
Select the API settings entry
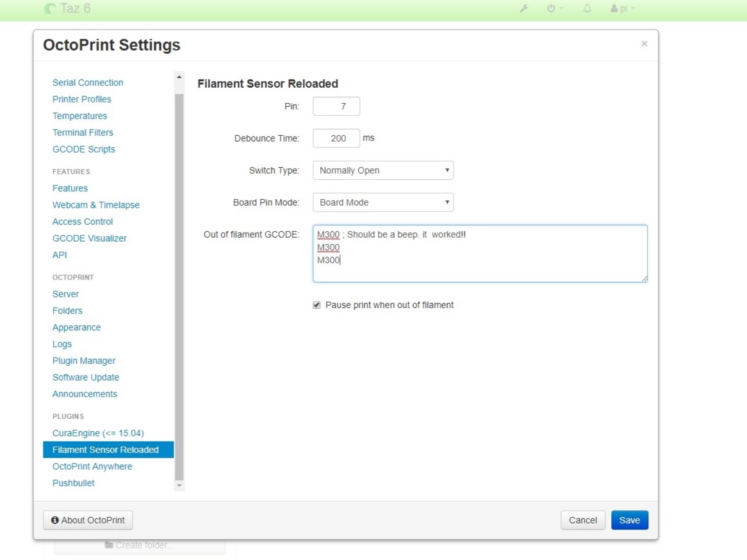60,255
